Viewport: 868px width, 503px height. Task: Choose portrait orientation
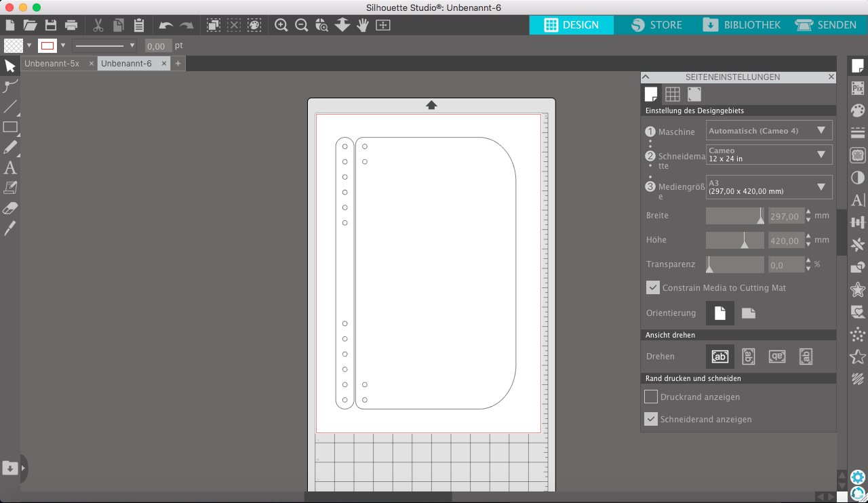(720, 313)
